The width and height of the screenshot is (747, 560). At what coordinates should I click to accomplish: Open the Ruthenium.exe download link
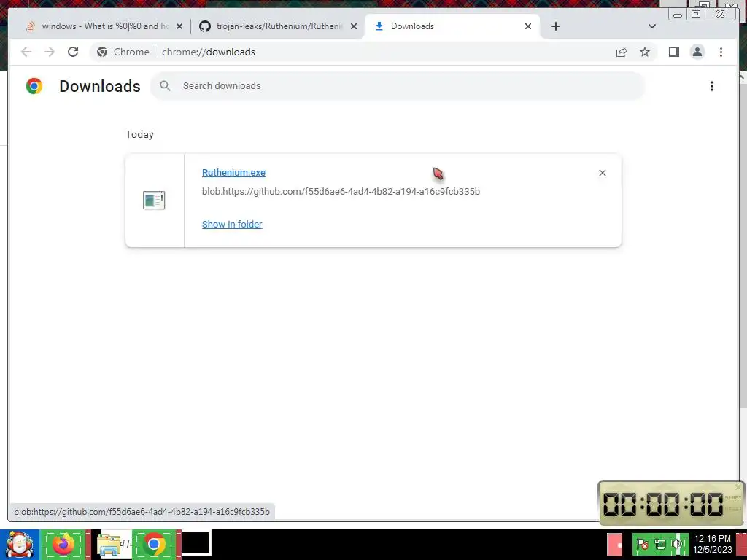(x=233, y=172)
